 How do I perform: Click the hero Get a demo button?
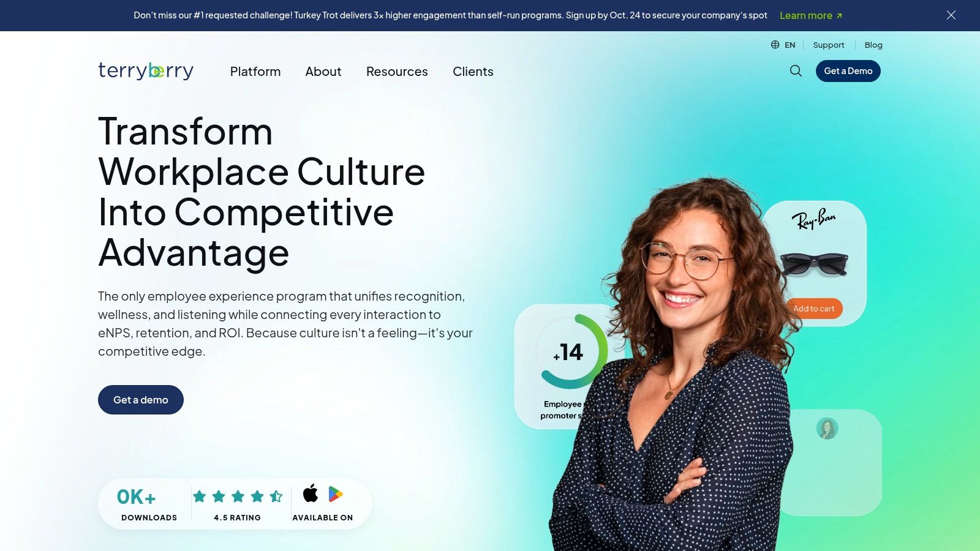point(141,400)
